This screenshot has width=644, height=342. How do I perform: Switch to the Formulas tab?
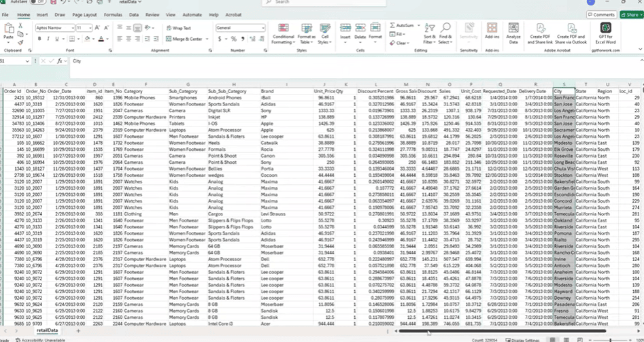[113, 15]
